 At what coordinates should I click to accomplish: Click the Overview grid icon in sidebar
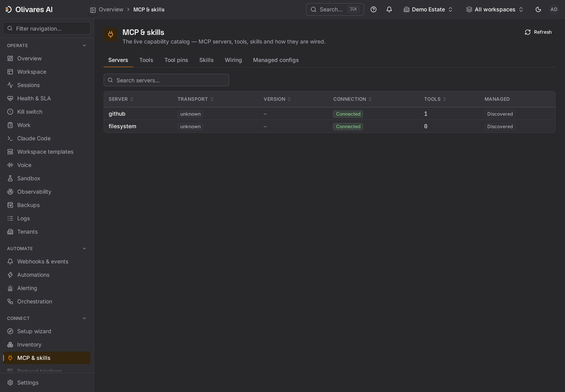tap(10, 58)
